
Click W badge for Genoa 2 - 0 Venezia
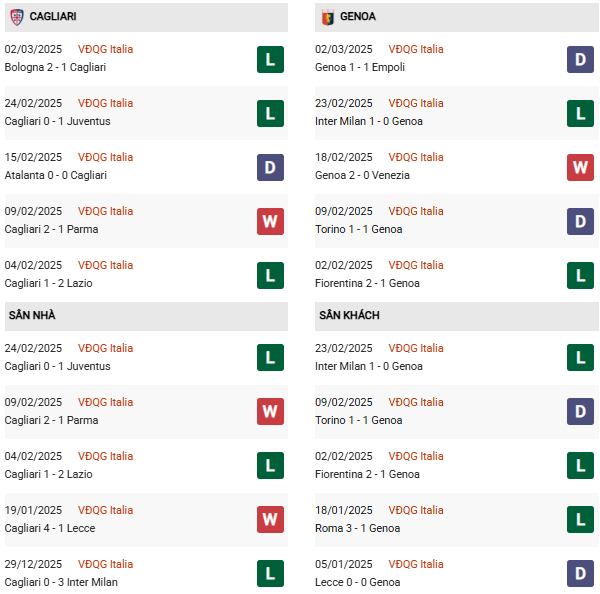tap(581, 167)
